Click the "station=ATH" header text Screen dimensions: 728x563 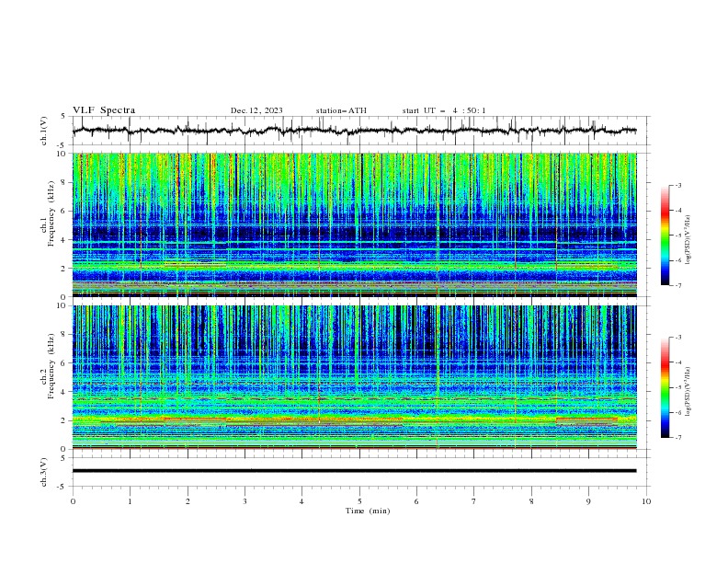tap(341, 110)
